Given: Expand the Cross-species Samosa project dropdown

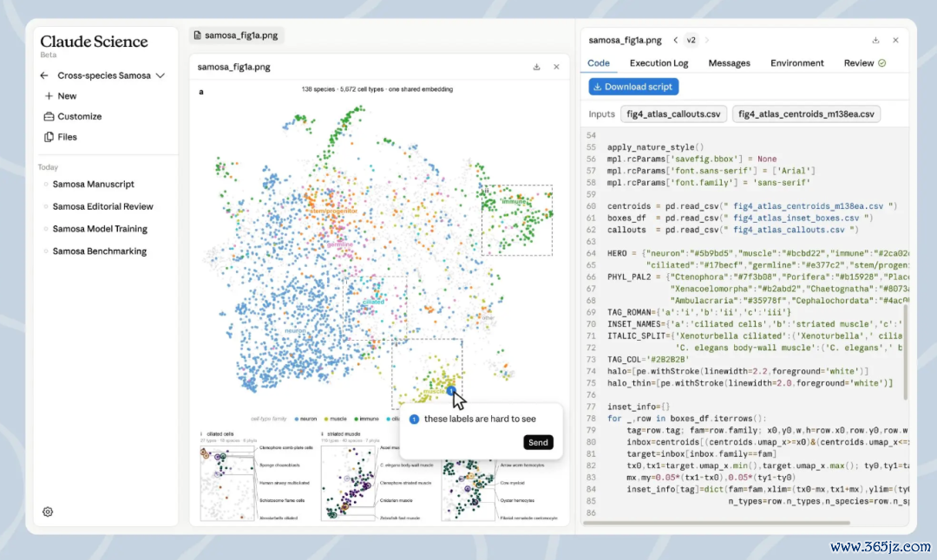Looking at the screenshot, I should pyautogui.click(x=161, y=75).
